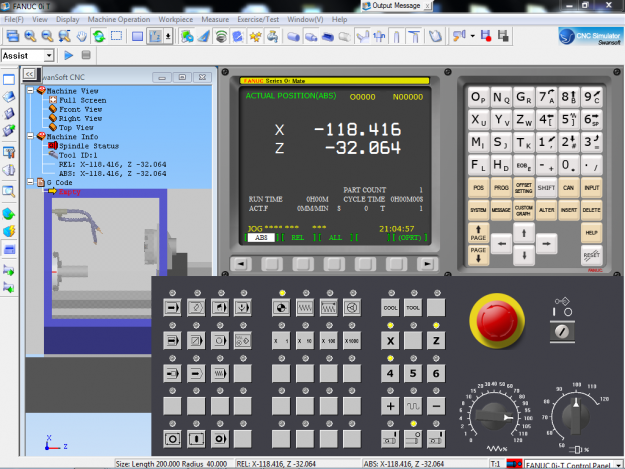Screen dimensions: 625x469
Task: Click the REL soft key on CRT screen
Action: point(297,238)
